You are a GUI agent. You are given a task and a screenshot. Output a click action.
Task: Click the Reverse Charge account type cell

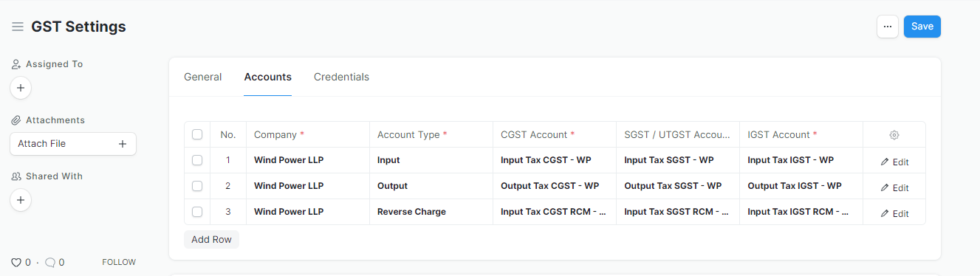[x=431, y=212]
